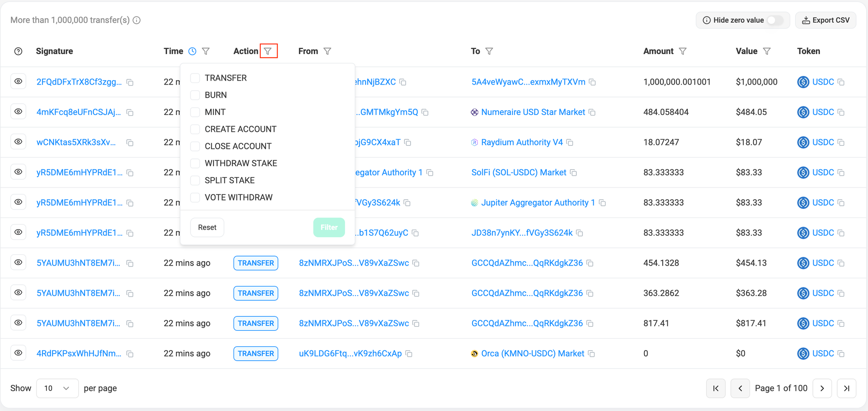The image size is (868, 411).
Task: Copy signature 2FQdDFxTrX8Cf3zgg
Action: (x=130, y=82)
